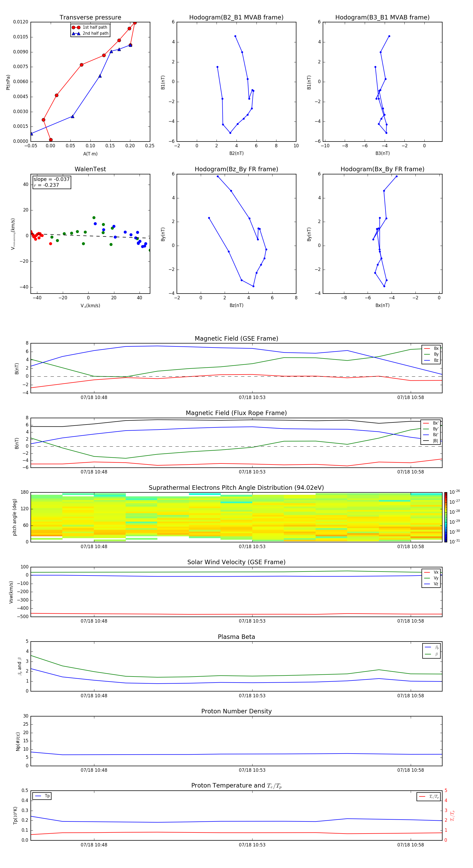Click the 'Transverse pressure' plot title
Image resolution: width=473 pixels, height=868 pixels.
pos(90,18)
